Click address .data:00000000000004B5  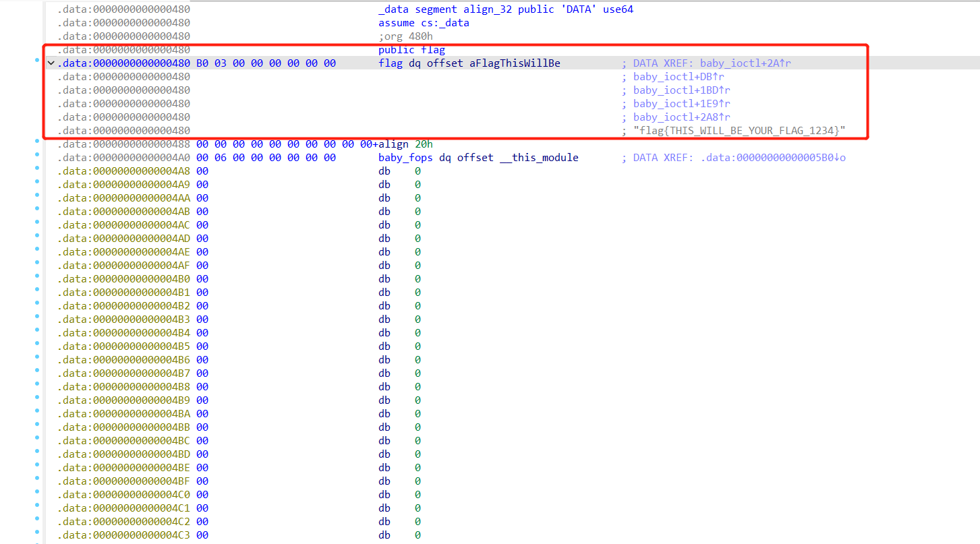(123, 346)
